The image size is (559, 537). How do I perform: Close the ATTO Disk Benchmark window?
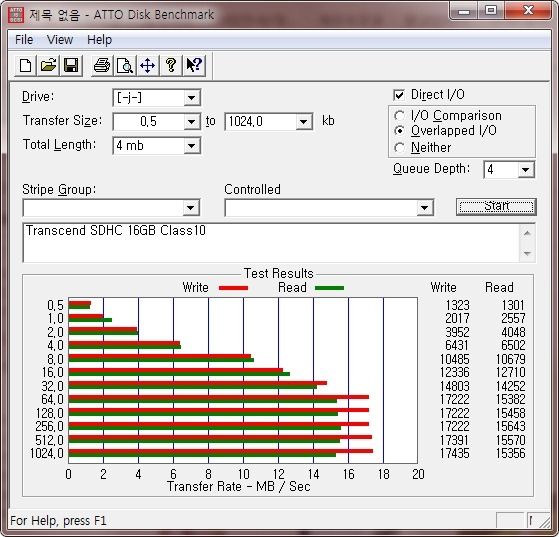[x=528, y=11]
